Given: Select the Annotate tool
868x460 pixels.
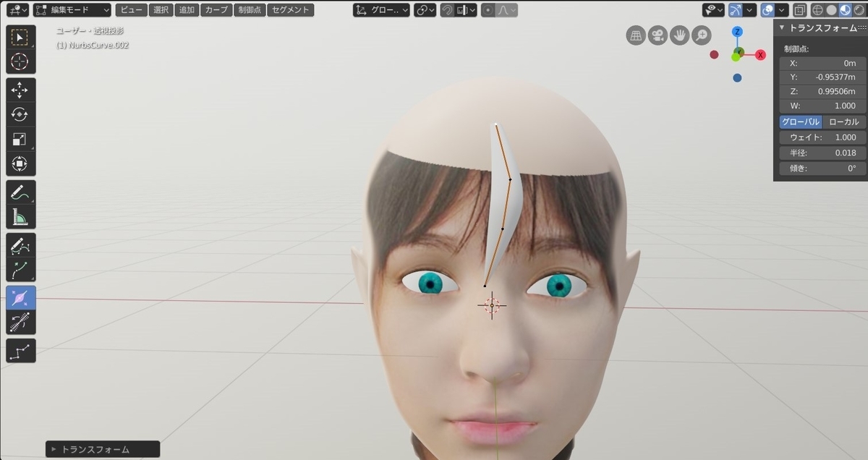Looking at the screenshot, I should point(20,192).
